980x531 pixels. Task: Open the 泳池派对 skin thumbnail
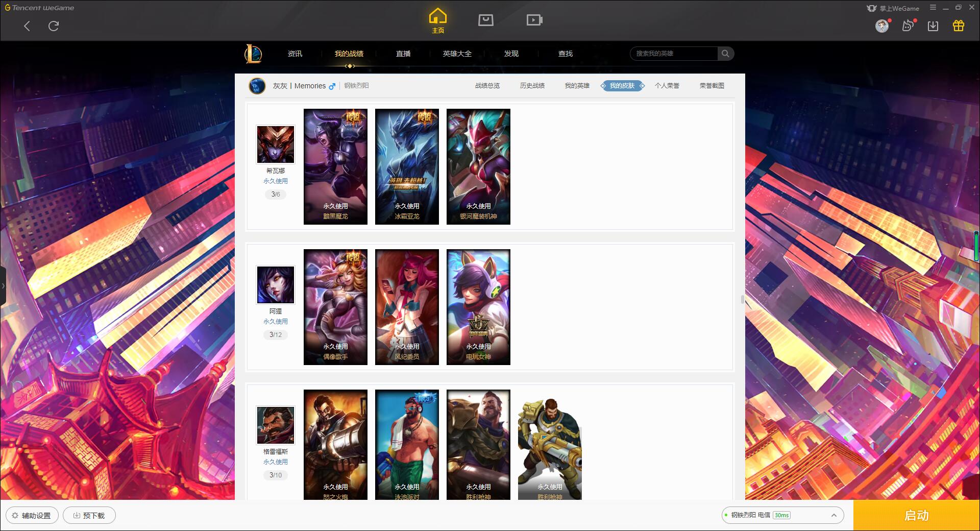point(407,445)
